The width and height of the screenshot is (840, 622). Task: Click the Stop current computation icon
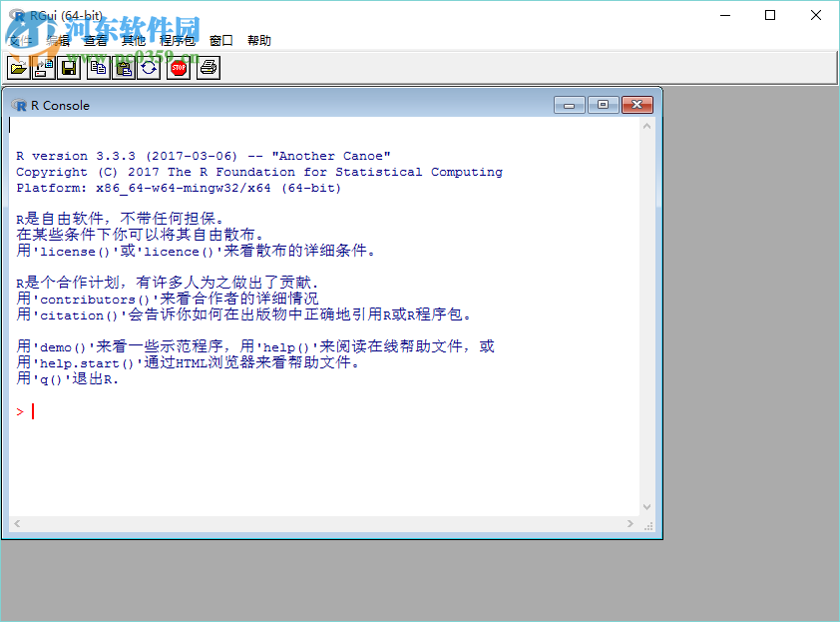tap(178, 67)
